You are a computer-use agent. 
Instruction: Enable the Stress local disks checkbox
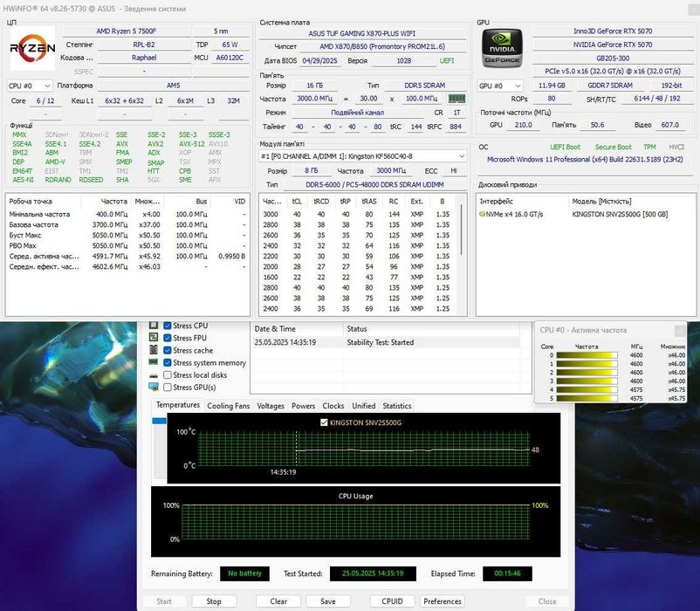(x=168, y=375)
